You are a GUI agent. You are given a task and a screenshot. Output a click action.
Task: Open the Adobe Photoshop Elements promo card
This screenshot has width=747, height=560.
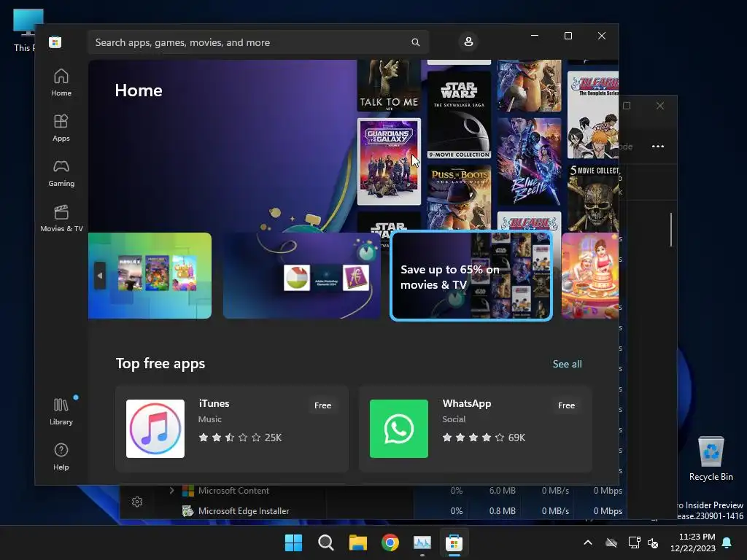[x=301, y=276]
